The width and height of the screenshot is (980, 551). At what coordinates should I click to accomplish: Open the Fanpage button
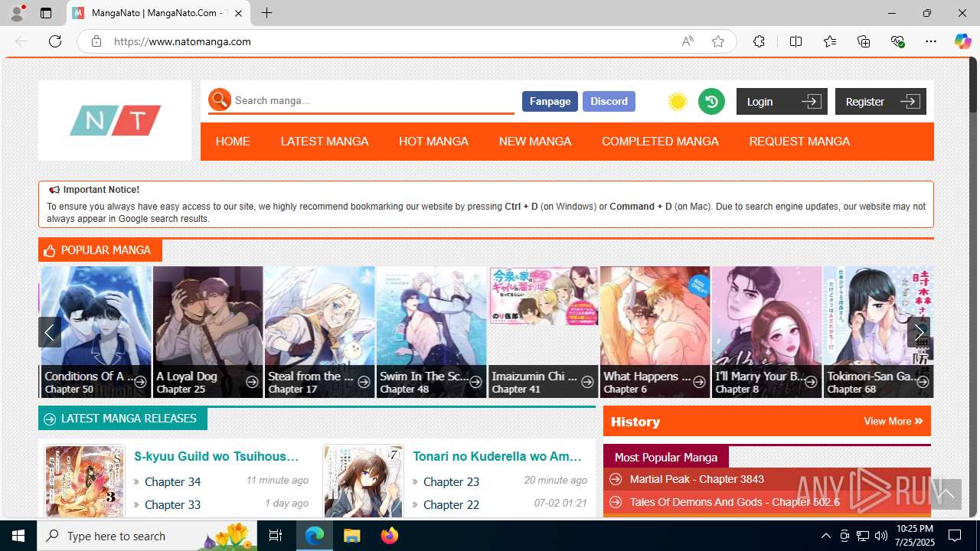click(550, 101)
